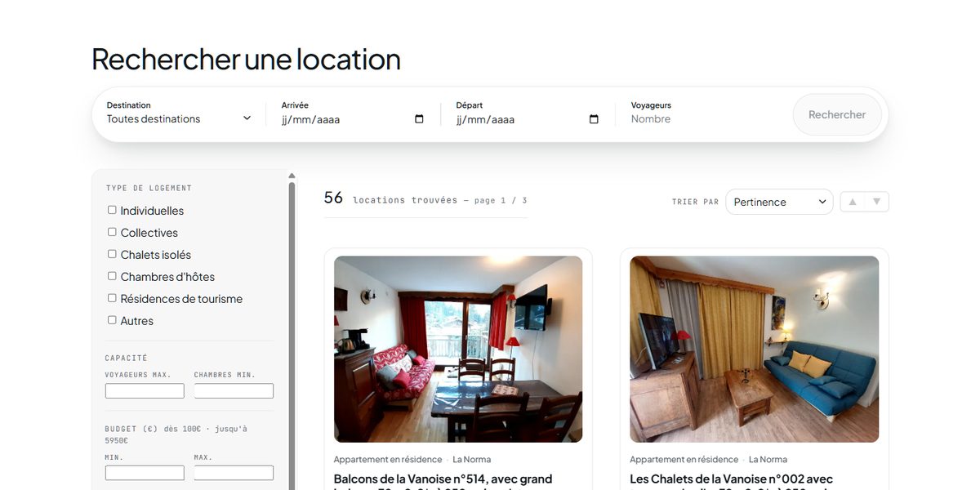Check the Collectives checkbox

(112, 232)
